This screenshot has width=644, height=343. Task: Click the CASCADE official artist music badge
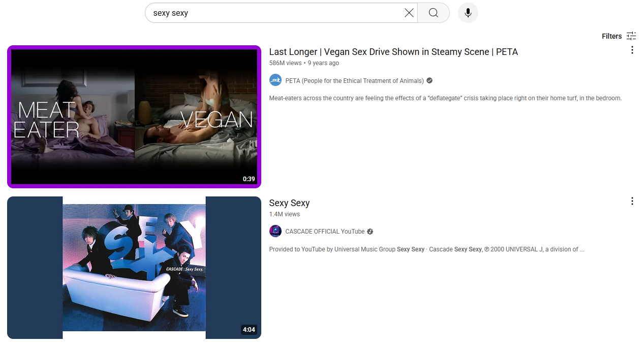pyautogui.click(x=370, y=232)
